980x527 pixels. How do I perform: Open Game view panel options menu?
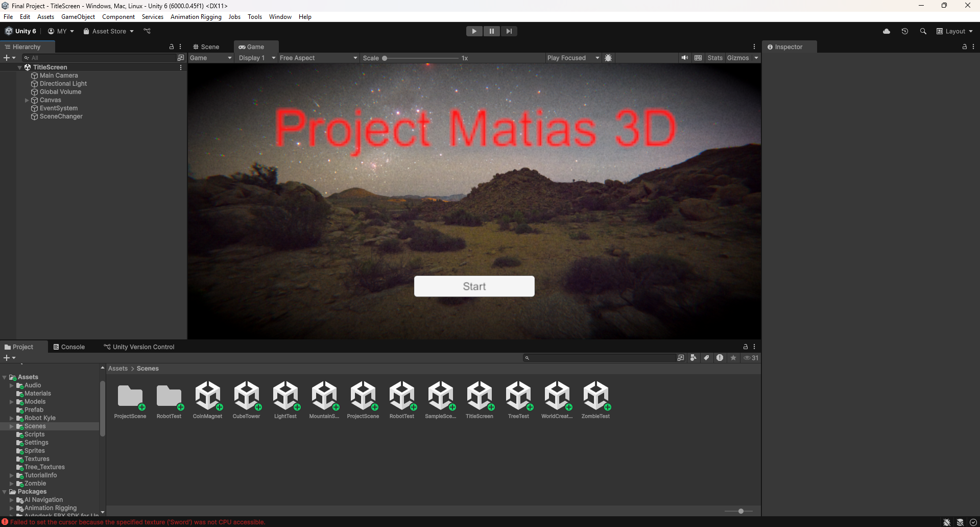pos(754,47)
